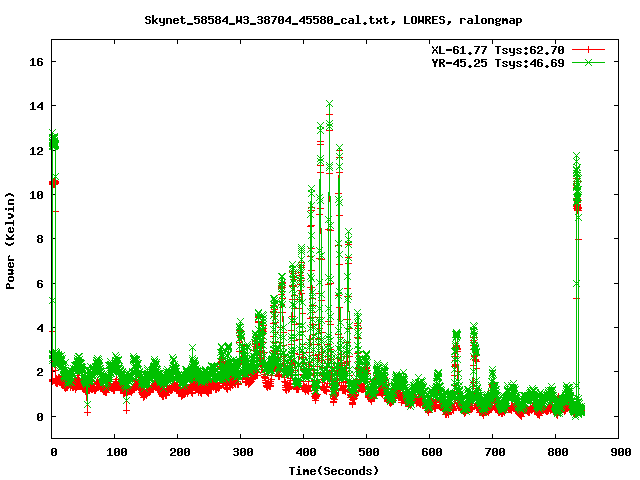Click x-axis tick label 600
The width and height of the screenshot is (640, 480).
[431, 452]
